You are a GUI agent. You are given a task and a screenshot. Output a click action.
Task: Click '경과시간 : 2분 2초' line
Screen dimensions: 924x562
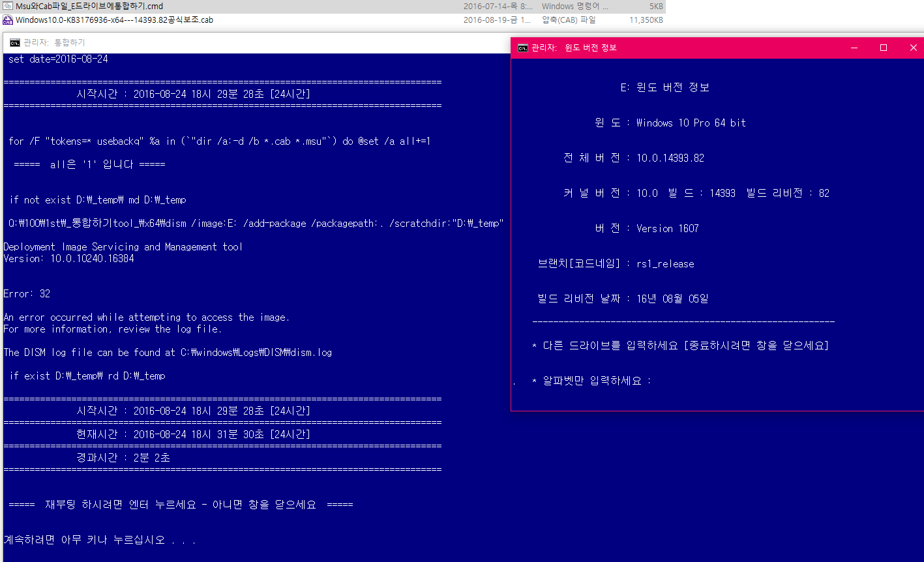click(123, 458)
